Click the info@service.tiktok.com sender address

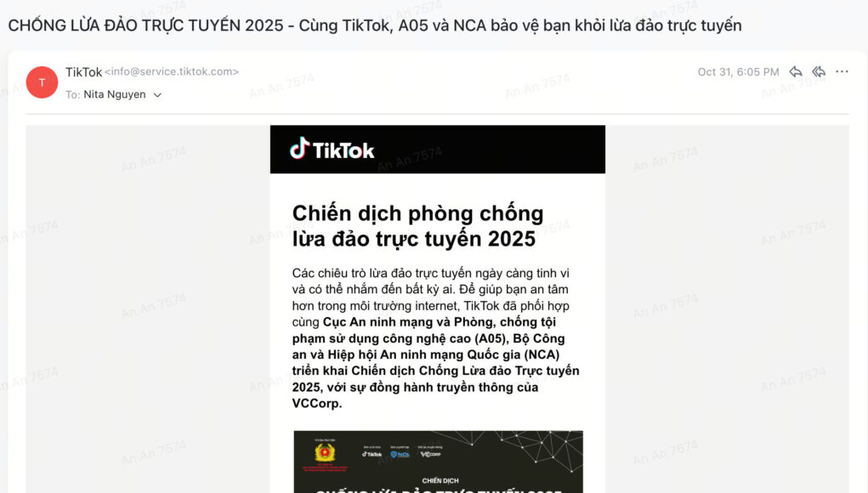172,72
